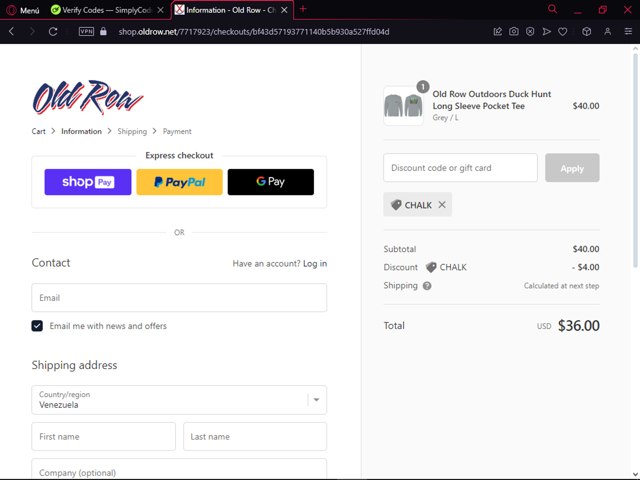Viewport: 640px width, 480px height.
Task: Open the easy setup sliders icon
Action: coord(628,31)
